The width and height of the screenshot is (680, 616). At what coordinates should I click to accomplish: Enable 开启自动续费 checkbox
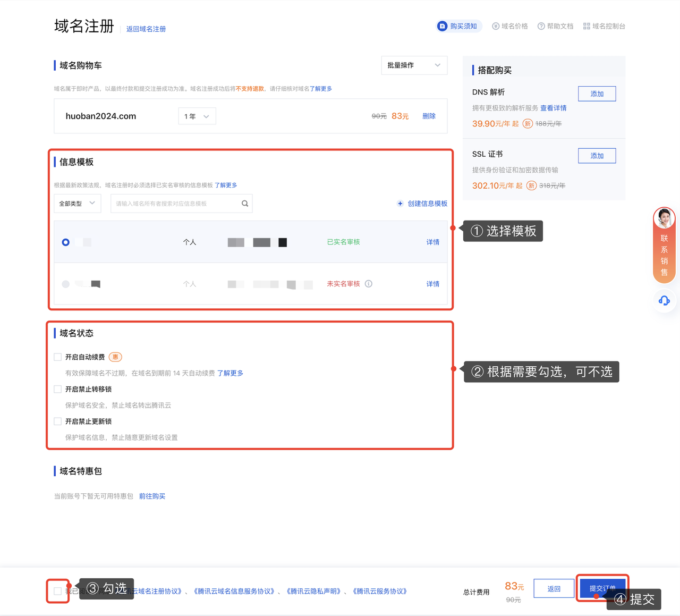pyautogui.click(x=58, y=357)
